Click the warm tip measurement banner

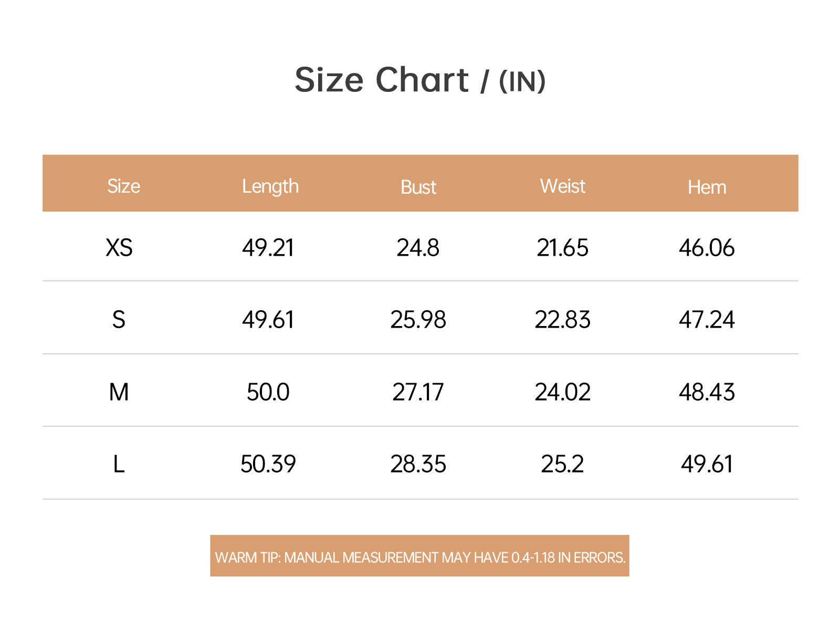419,556
